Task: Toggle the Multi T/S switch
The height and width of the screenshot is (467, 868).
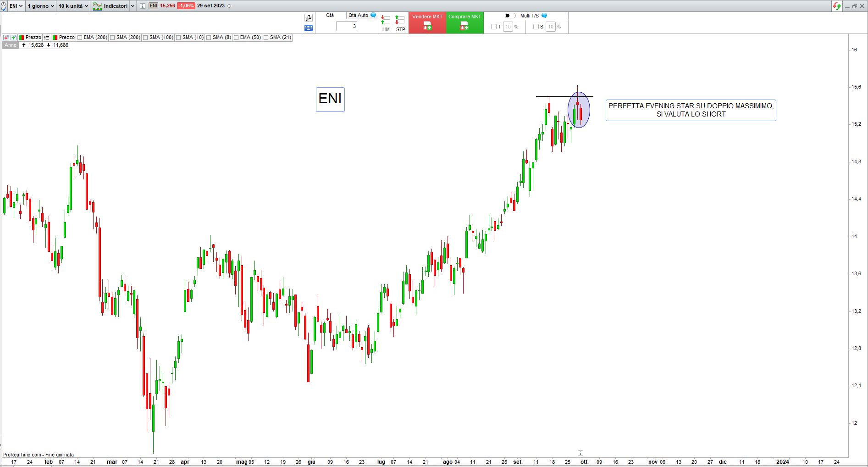Action: pyautogui.click(x=510, y=16)
